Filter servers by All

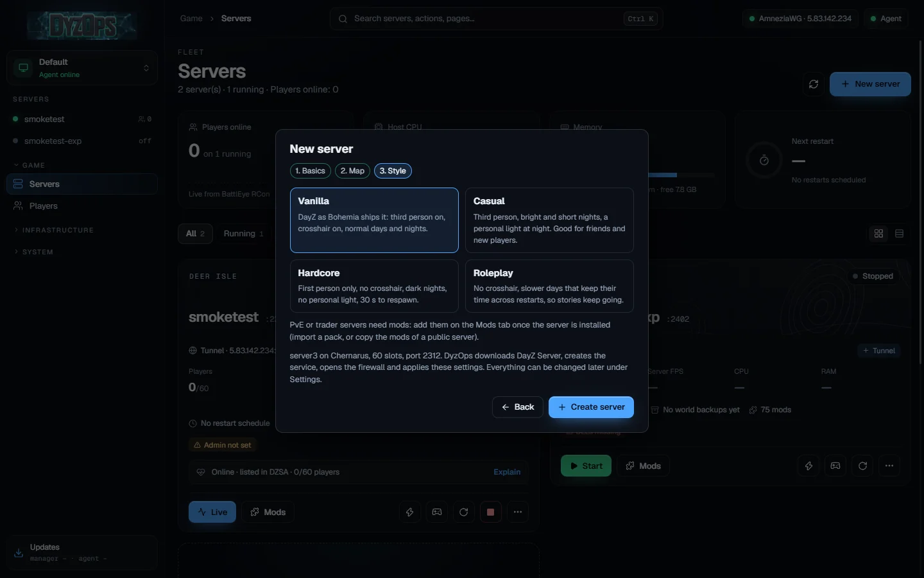(195, 234)
